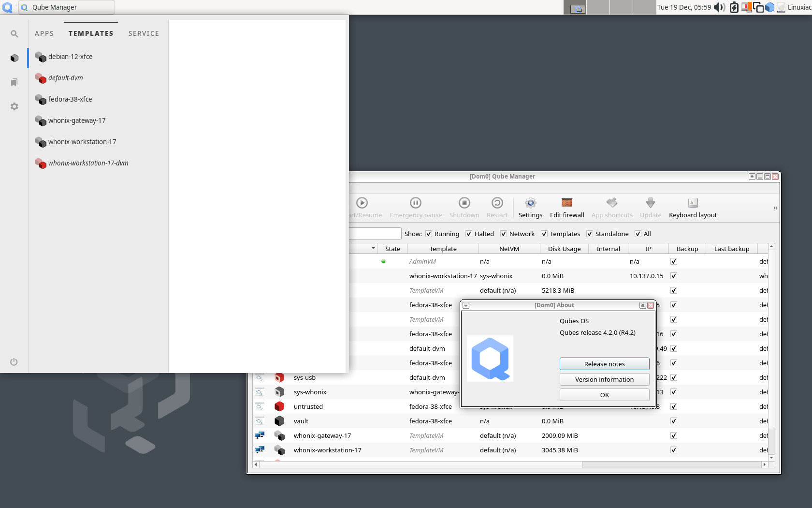This screenshot has width=812, height=508.
Task: Click the disk space tray icon
Action: coord(781,7)
